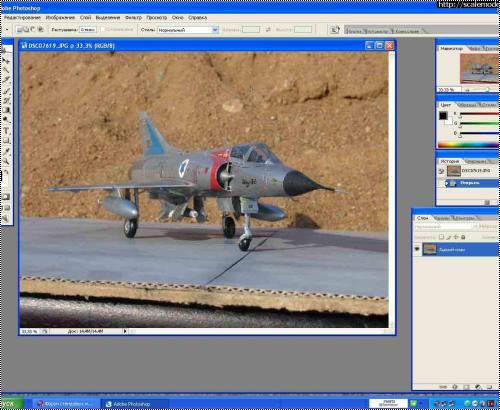
Task: Click the foreground color swatch in Color panel
Action: [x=443, y=116]
